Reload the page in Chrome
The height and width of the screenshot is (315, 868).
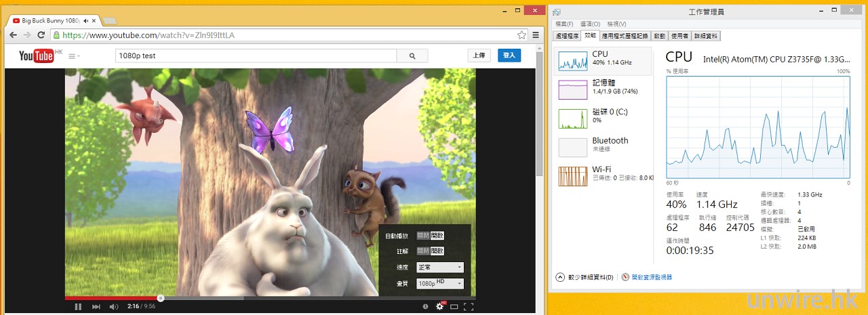pos(39,35)
